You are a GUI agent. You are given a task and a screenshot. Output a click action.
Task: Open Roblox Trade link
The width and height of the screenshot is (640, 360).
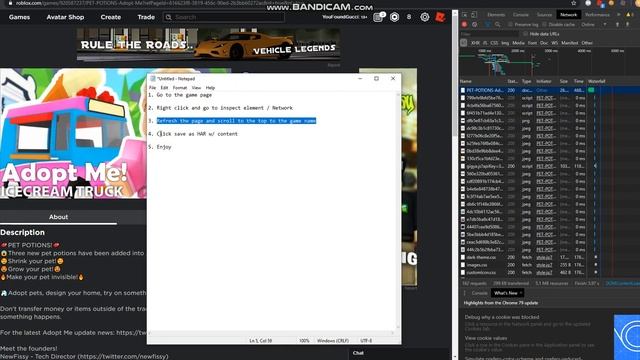pyautogui.click(x=146, y=17)
